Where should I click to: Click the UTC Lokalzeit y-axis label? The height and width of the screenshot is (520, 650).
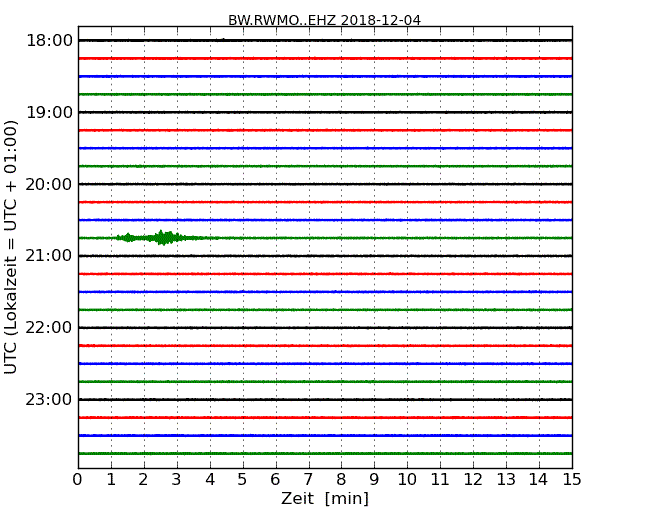click(11, 248)
